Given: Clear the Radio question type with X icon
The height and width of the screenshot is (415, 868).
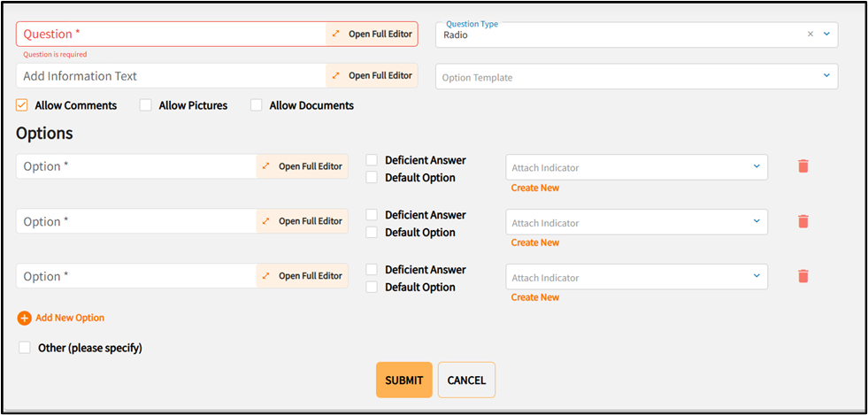Looking at the screenshot, I should tap(810, 35).
